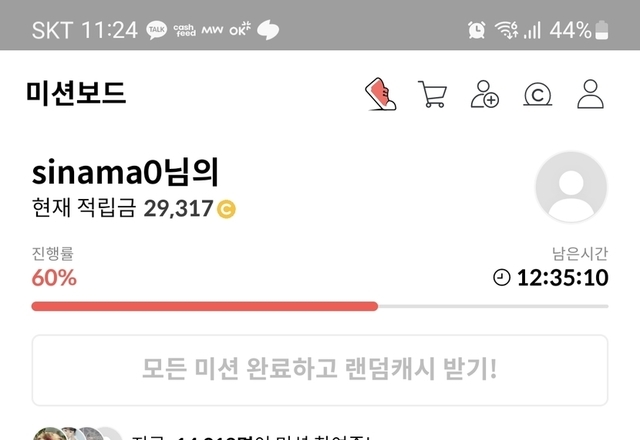Tap the Wi-Fi signal status icon
This screenshot has height=440, width=640.
(x=507, y=30)
